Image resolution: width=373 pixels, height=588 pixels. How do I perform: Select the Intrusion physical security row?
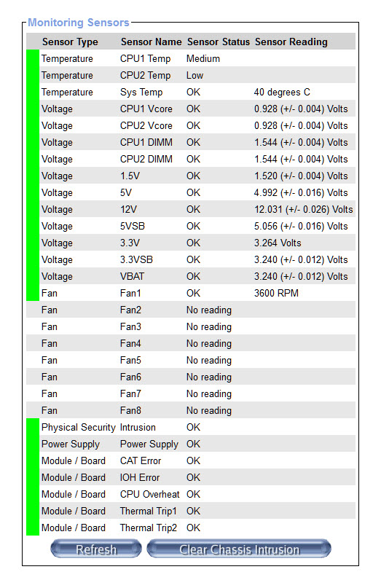[x=191, y=427]
